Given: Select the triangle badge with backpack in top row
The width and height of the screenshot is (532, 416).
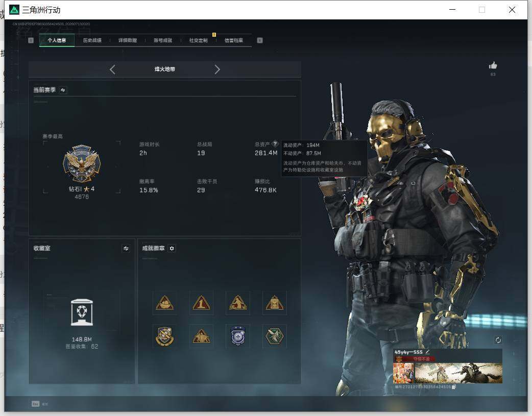Looking at the screenshot, I should click(275, 303).
